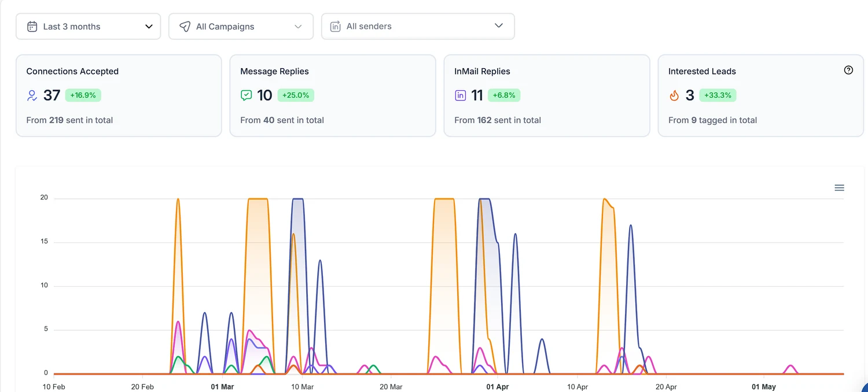Screen dimensions: 868x392
Task: Click the Interested Leads flame icon
Action: [674, 95]
